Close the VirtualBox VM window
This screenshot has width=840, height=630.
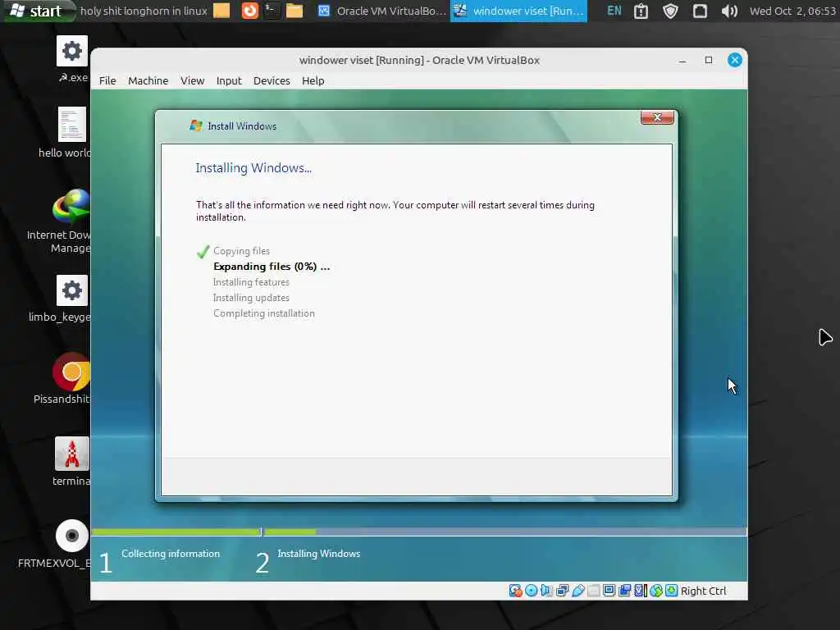(x=734, y=60)
